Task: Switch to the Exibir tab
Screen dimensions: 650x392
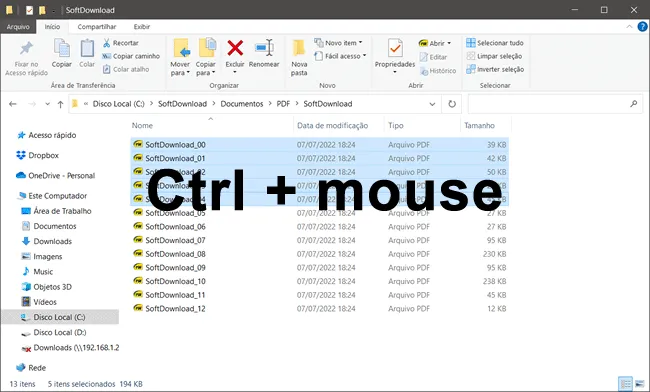Action: pyautogui.click(x=142, y=27)
